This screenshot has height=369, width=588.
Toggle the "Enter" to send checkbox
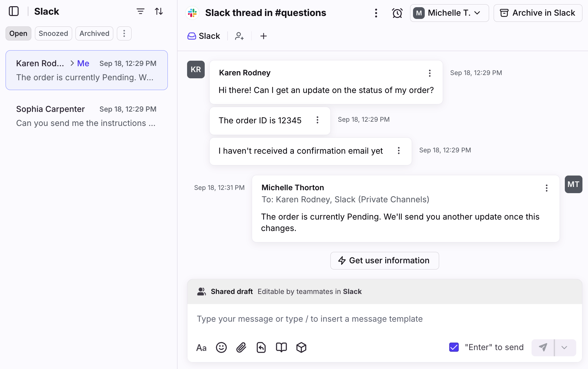pyautogui.click(x=454, y=347)
